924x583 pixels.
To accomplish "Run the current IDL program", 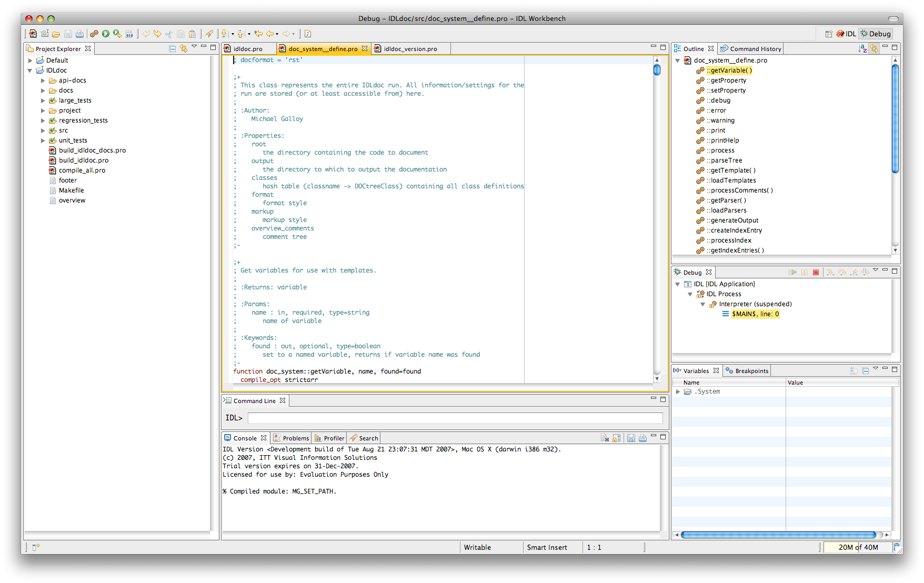I will pos(106,33).
